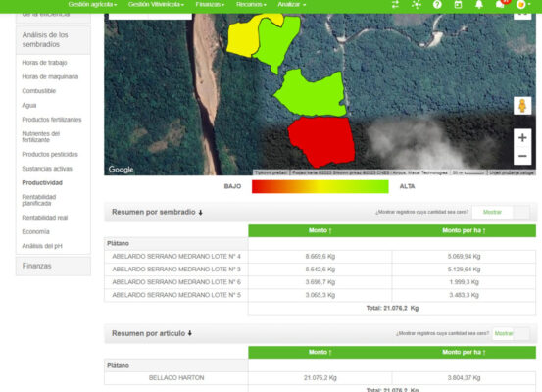The image size is (542, 392).
Task: Open Rentabilidad planificada report
Action: [x=39, y=200]
